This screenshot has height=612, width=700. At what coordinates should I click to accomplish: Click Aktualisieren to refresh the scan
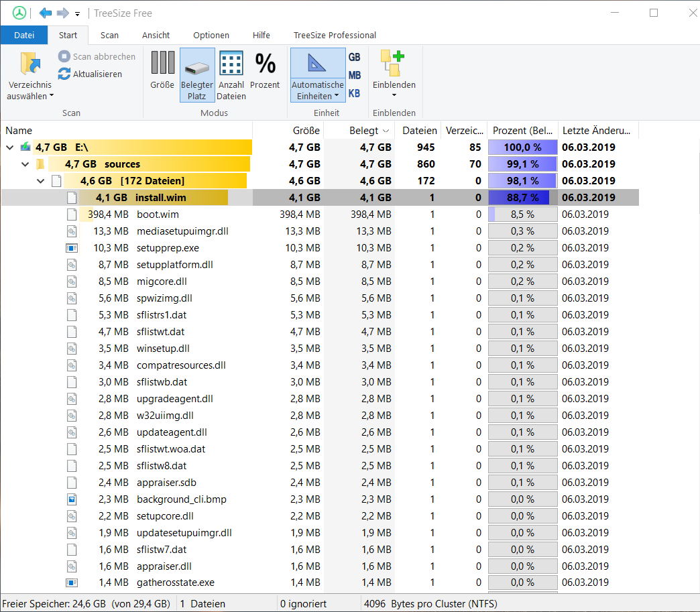[90, 74]
